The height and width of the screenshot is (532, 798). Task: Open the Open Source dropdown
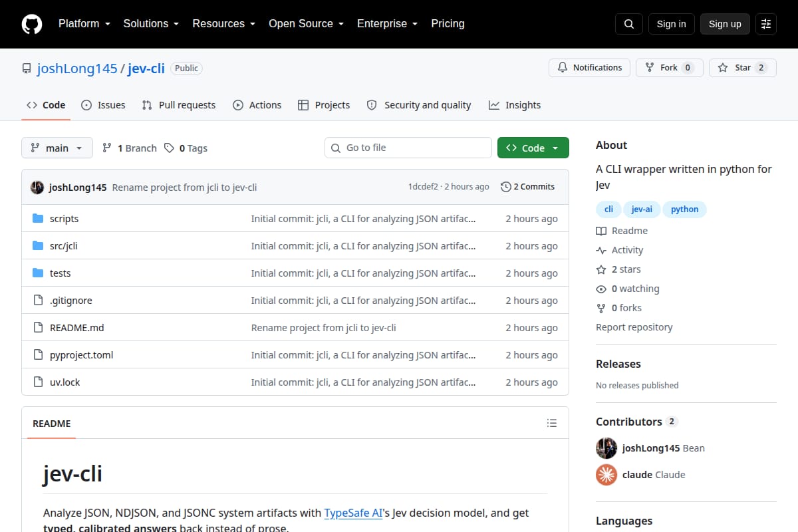[x=306, y=24]
